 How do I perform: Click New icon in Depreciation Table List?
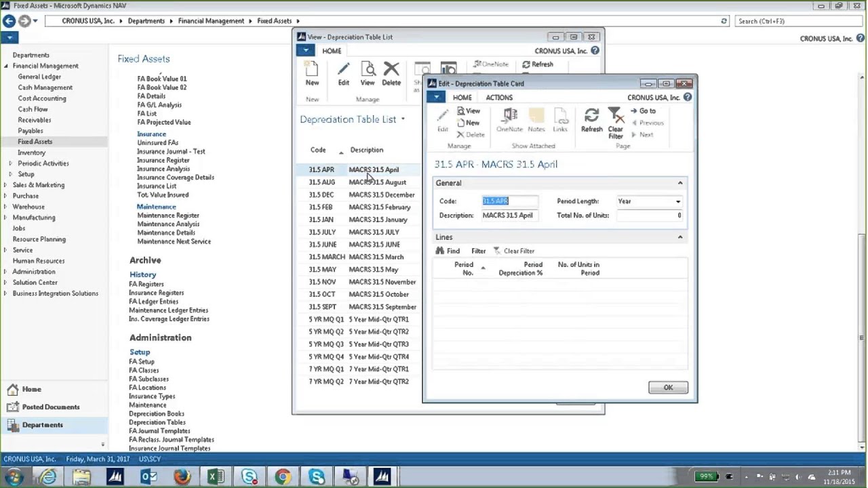[312, 74]
